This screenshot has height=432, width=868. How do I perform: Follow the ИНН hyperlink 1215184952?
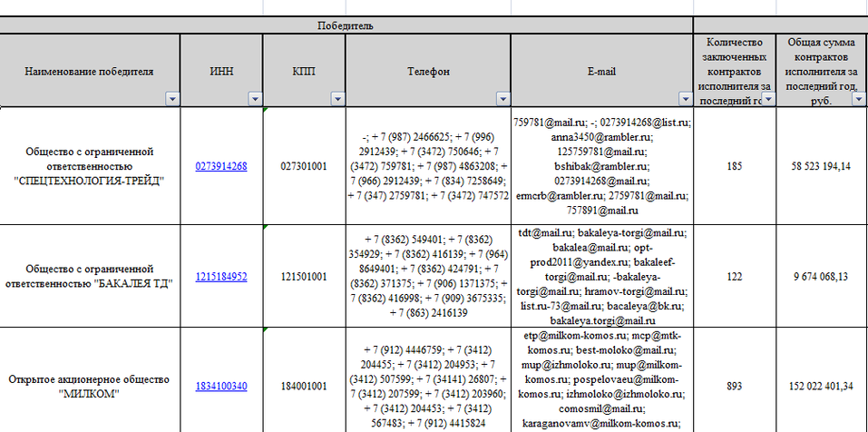(x=220, y=277)
